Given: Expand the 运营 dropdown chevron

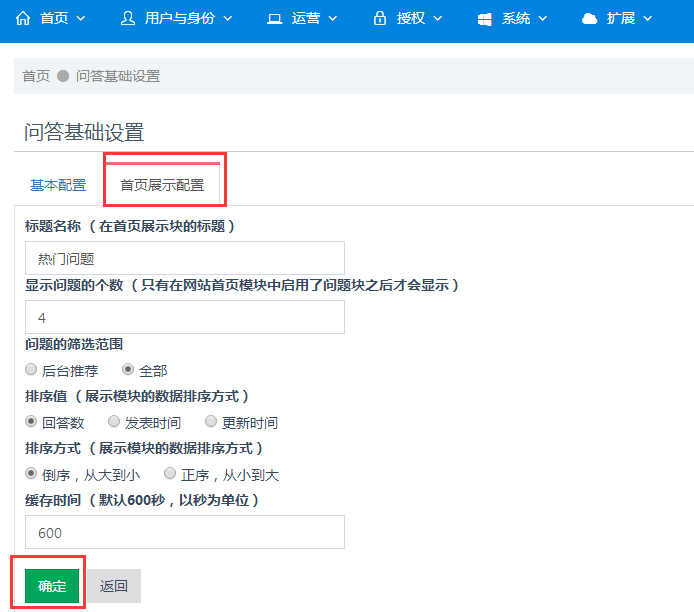Looking at the screenshot, I should point(332,19).
